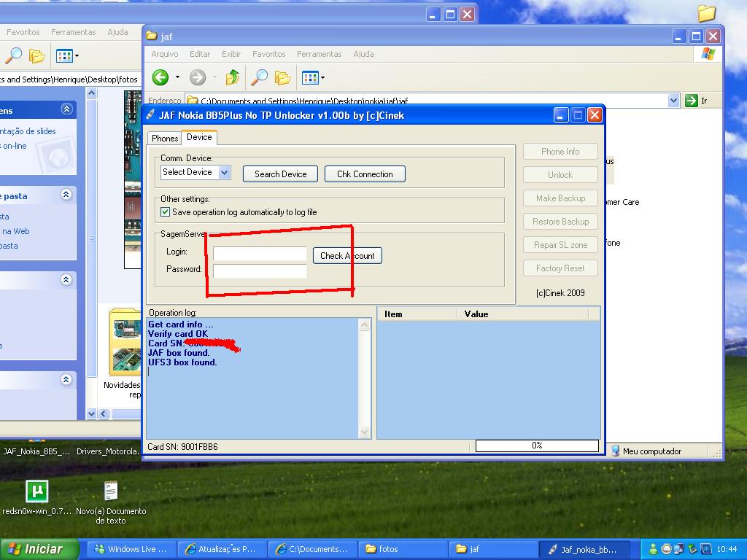This screenshot has width=747, height=560.
Task: Click the Folders icon in fotos window toolbar
Action: coord(36,56)
